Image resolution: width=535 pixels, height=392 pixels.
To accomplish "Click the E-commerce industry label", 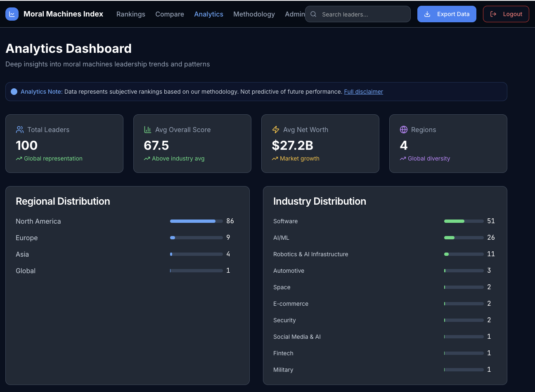I will click(x=291, y=304).
